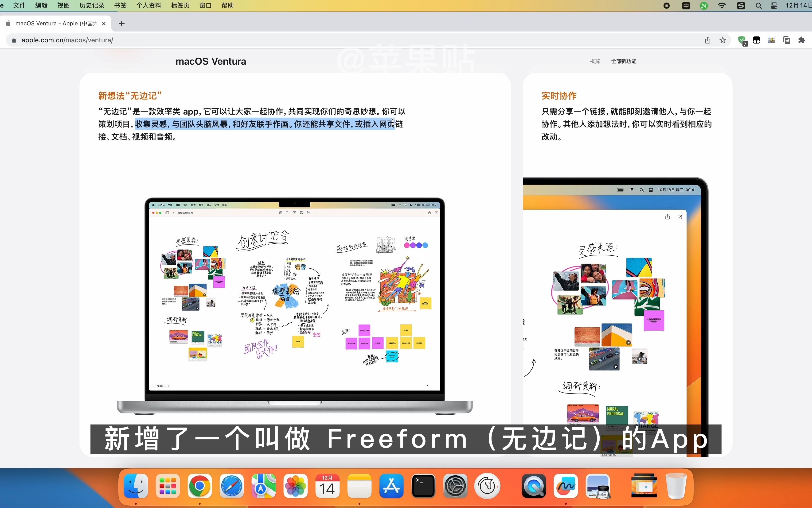Open the 个人资料 menu
This screenshot has height=508, width=812.
point(149,5)
